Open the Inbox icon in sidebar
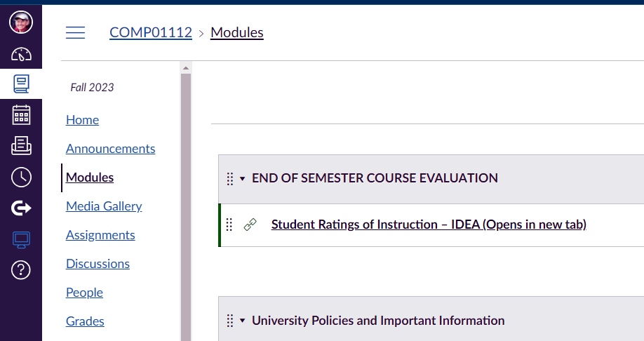Image resolution: width=644 pixels, height=341 pixels. point(21,145)
